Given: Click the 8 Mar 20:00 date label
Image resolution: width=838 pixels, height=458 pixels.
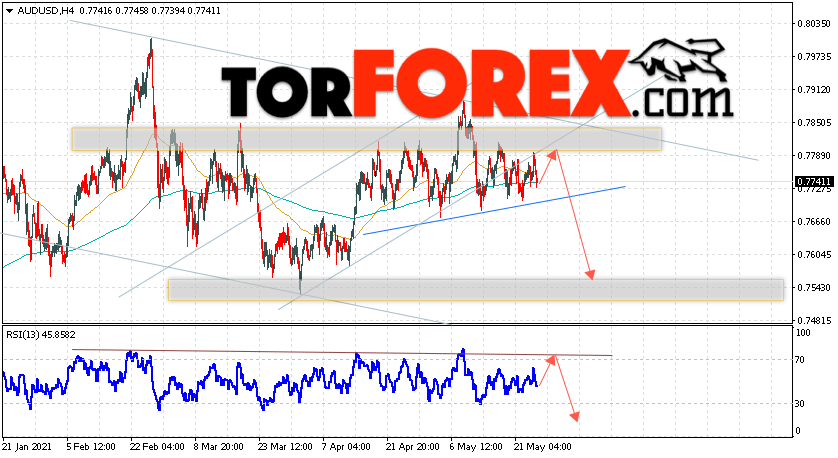Looking at the screenshot, I should coord(218,447).
